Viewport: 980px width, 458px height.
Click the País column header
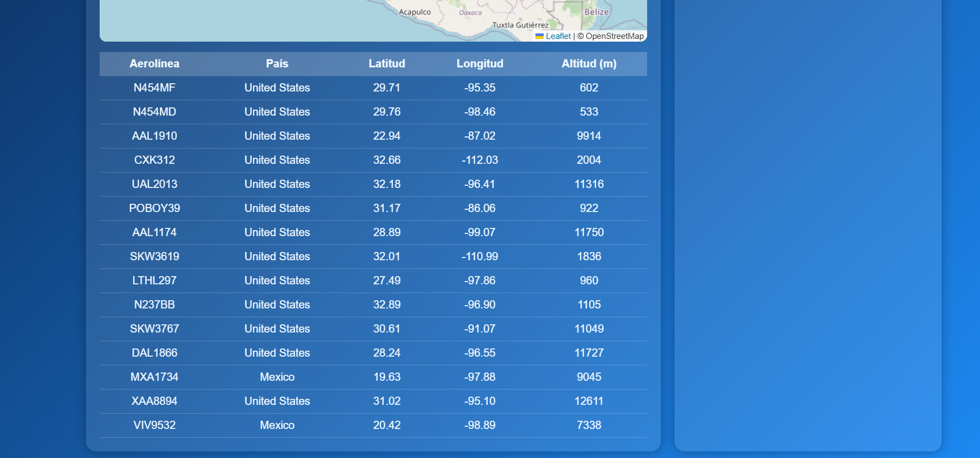pyautogui.click(x=277, y=64)
